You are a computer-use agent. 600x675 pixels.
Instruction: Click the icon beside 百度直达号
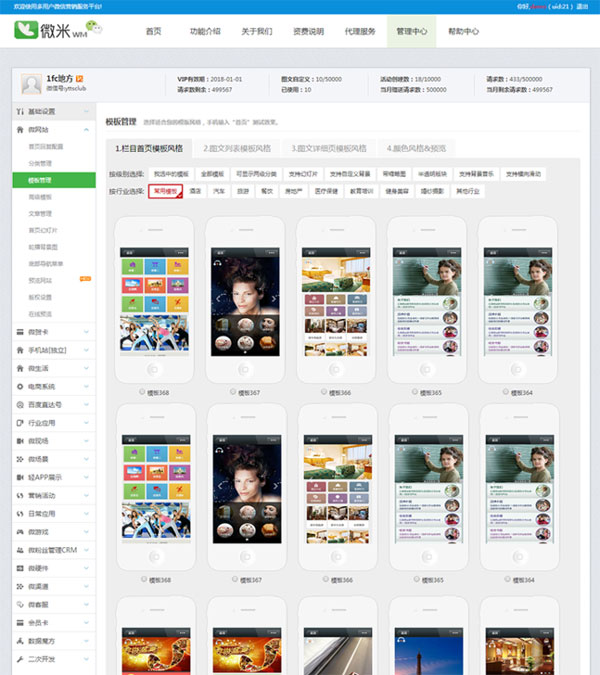(20, 405)
